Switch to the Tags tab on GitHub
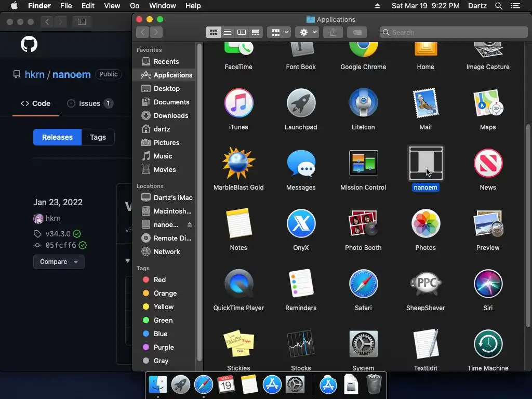 coord(98,137)
